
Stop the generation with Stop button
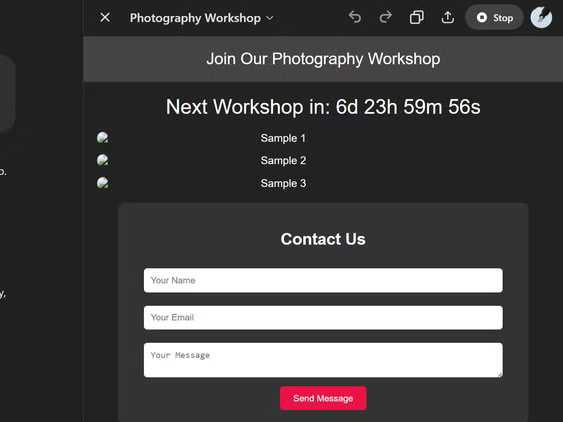click(x=494, y=18)
